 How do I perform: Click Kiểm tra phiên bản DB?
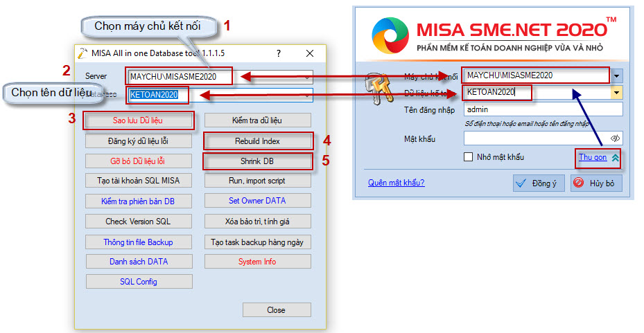coord(139,201)
